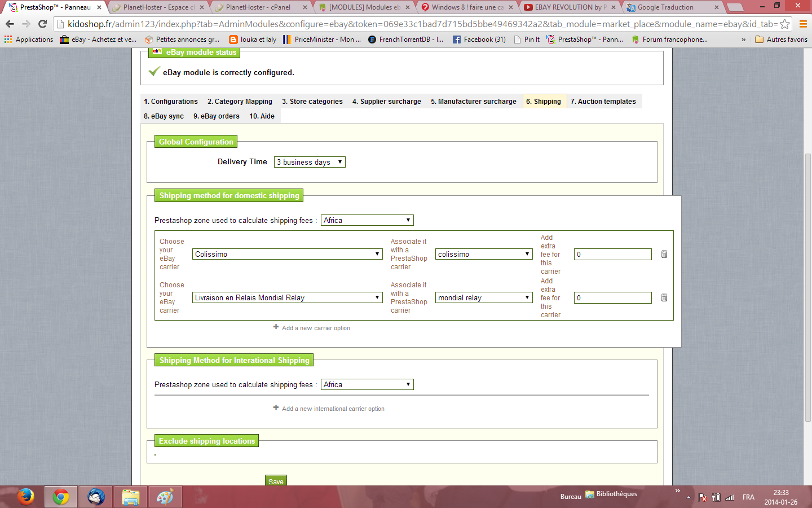Open the FrenchTorrentDB bookmark
The height and width of the screenshot is (508, 812).
click(x=406, y=40)
